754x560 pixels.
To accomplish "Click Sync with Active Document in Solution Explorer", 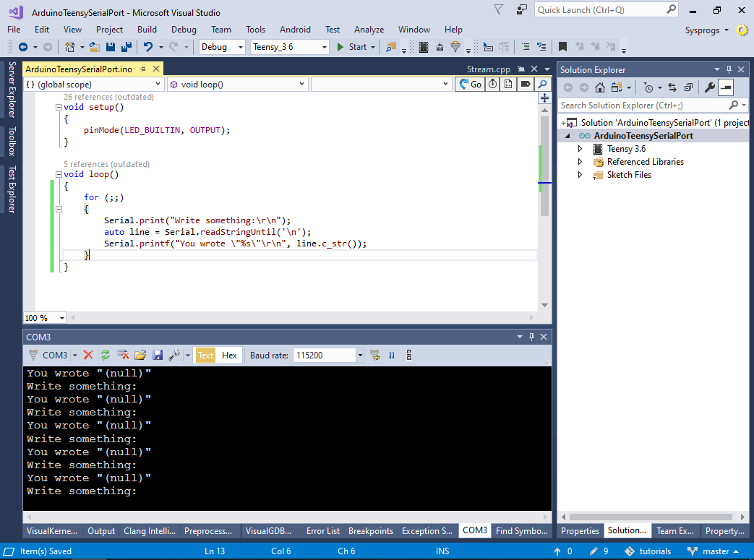I will tap(672, 87).
